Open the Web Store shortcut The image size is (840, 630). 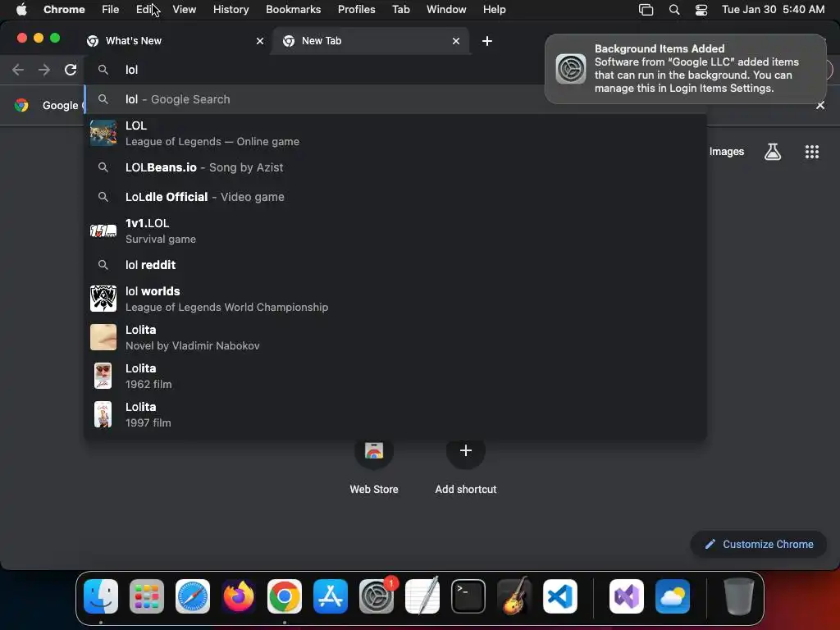(374, 464)
